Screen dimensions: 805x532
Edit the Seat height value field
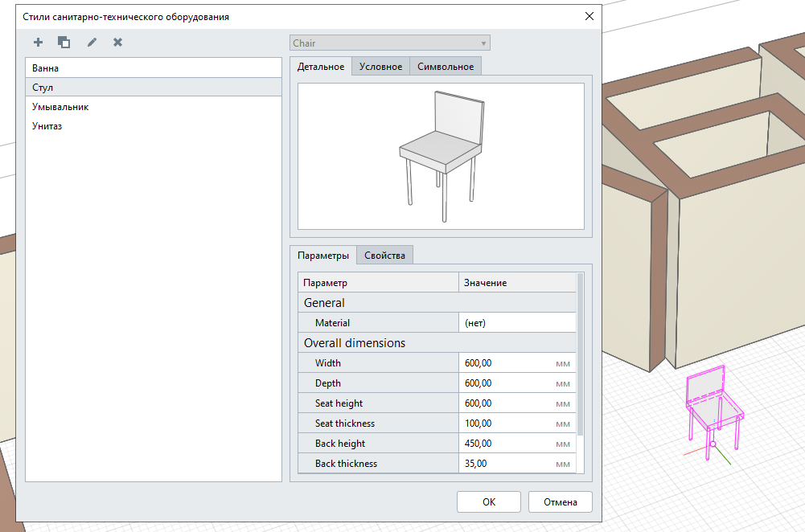point(508,403)
